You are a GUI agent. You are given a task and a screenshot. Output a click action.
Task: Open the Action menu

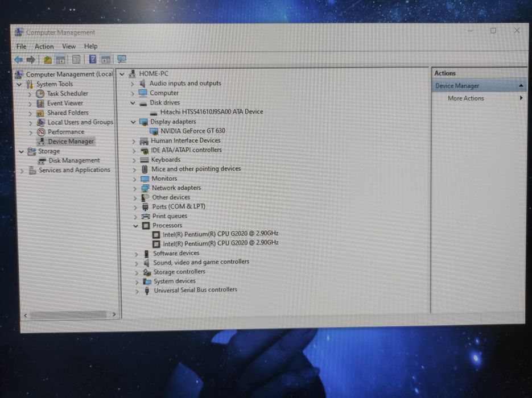pos(44,47)
